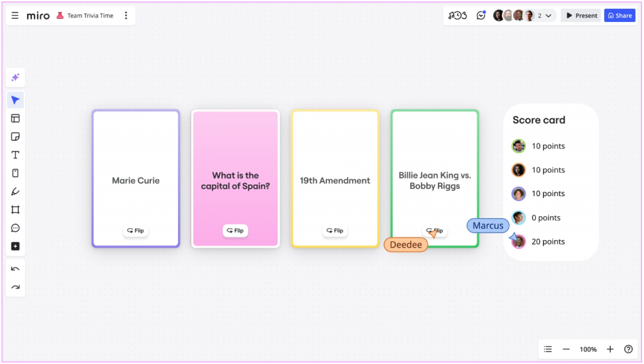Flip the 'capital of Spain' card
This screenshot has height=364, width=644.
235,231
